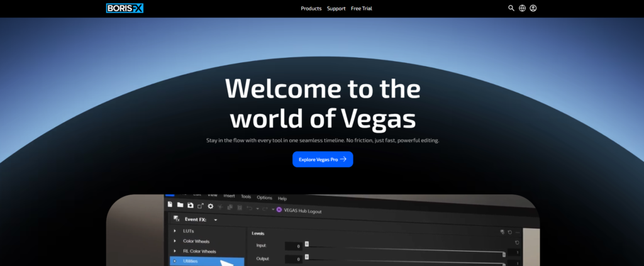This screenshot has width=644, height=266.
Task: Click the settings gear icon in Vegas toolbar
Action: [211, 206]
